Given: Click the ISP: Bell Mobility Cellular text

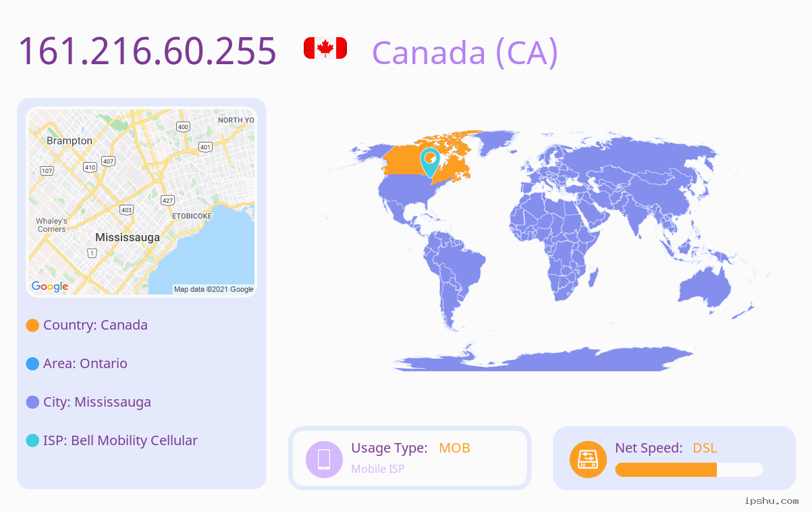Looking at the screenshot, I should [120, 440].
